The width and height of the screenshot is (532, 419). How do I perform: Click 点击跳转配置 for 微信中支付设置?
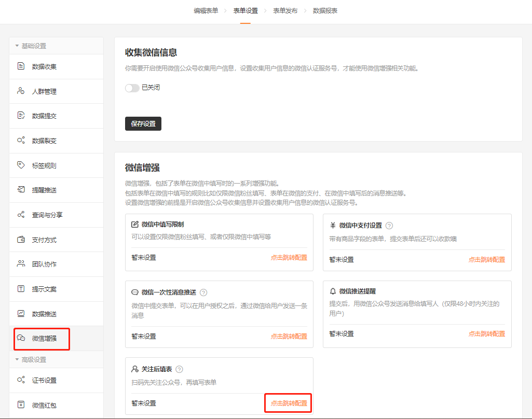tap(487, 260)
